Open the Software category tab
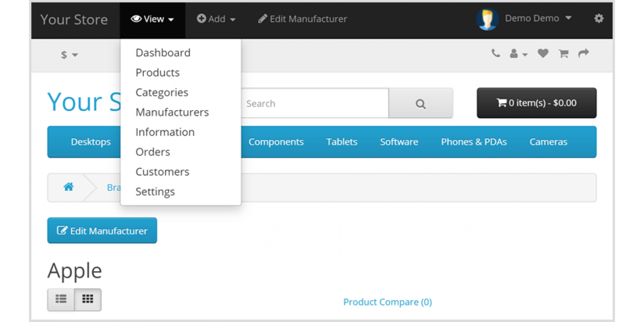Screen dimensions: 644x322 399,142
